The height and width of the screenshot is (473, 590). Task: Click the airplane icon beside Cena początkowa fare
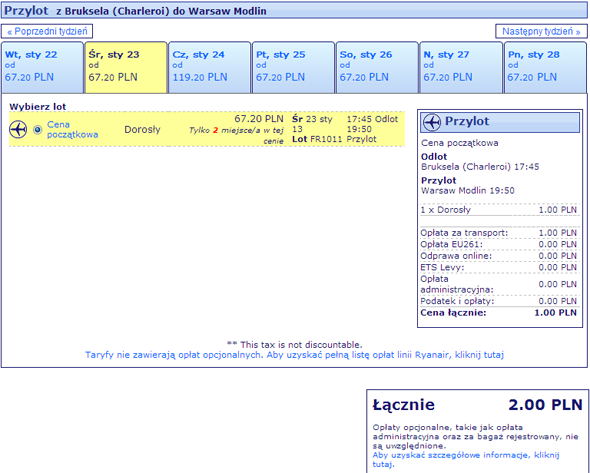(18, 129)
